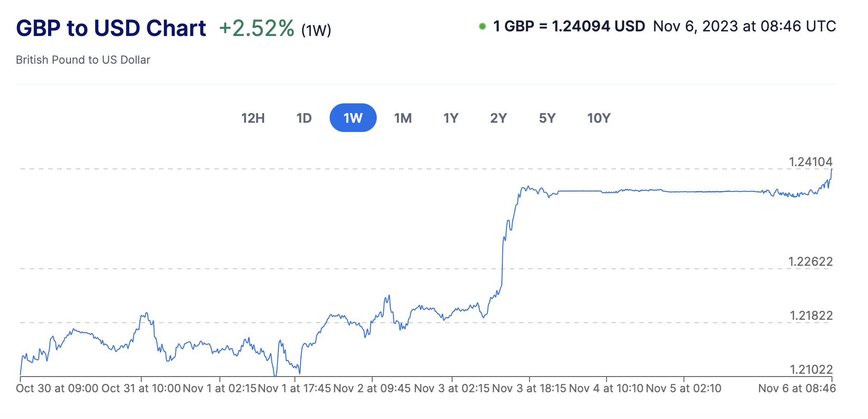Click the British Pound to US Dollar subtitle

[83, 60]
